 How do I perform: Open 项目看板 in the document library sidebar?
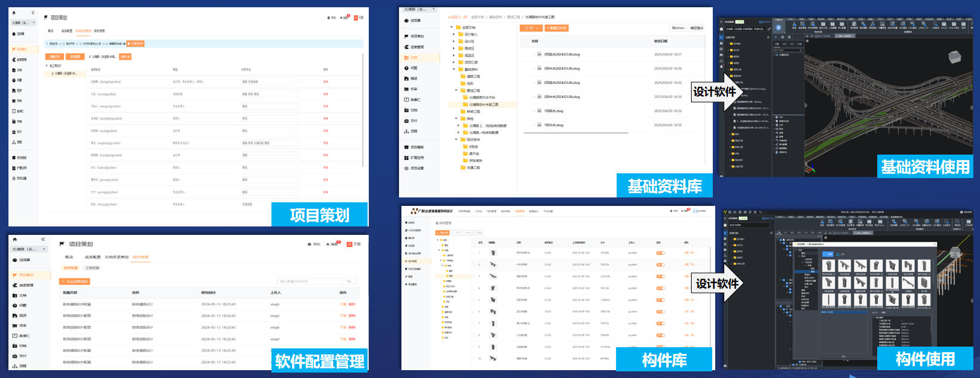coord(417,147)
